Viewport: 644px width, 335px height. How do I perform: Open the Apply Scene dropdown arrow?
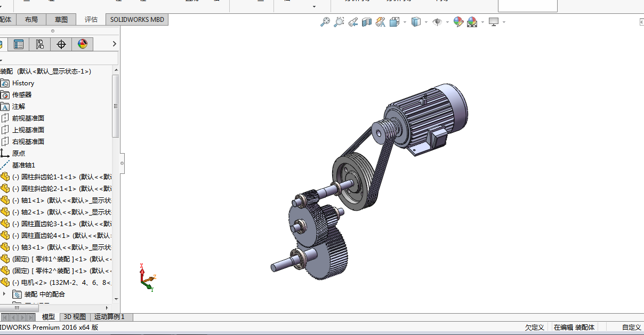pyautogui.click(x=482, y=22)
